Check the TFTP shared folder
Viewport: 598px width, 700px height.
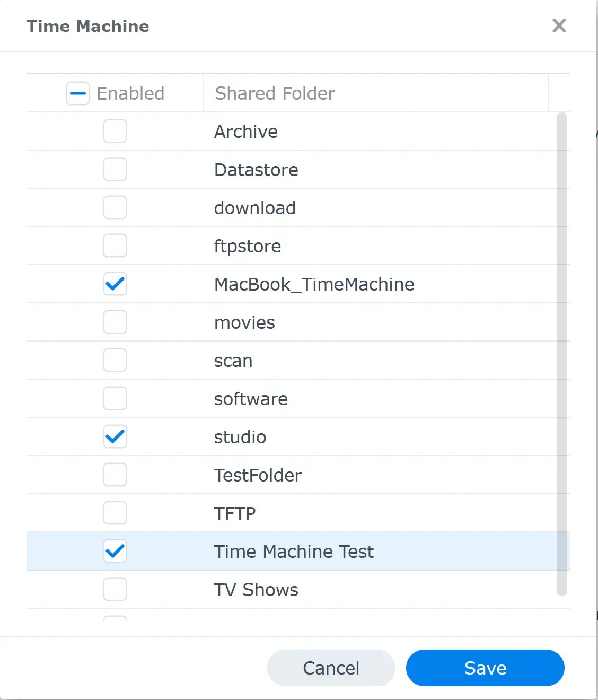point(115,513)
